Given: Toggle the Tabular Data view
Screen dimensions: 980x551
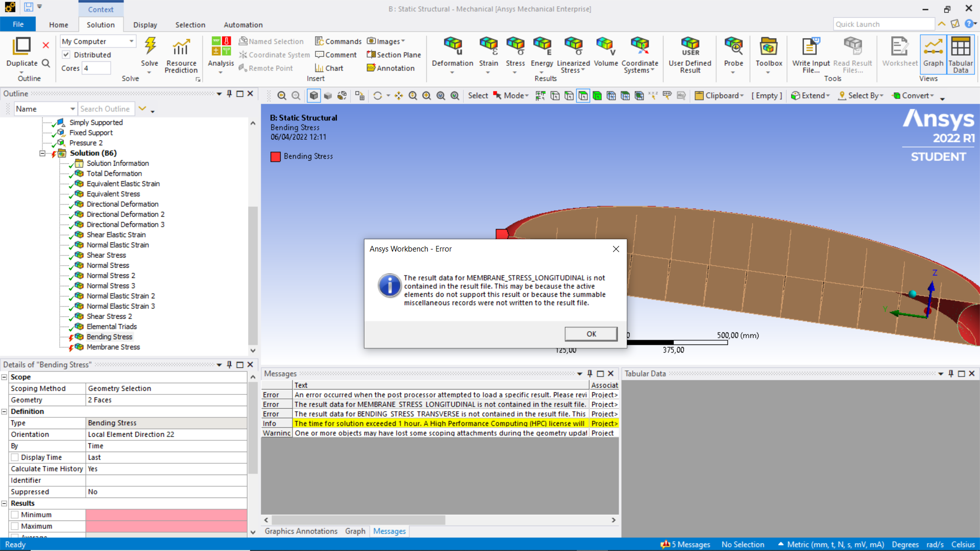Looking at the screenshot, I should (961, 55).
